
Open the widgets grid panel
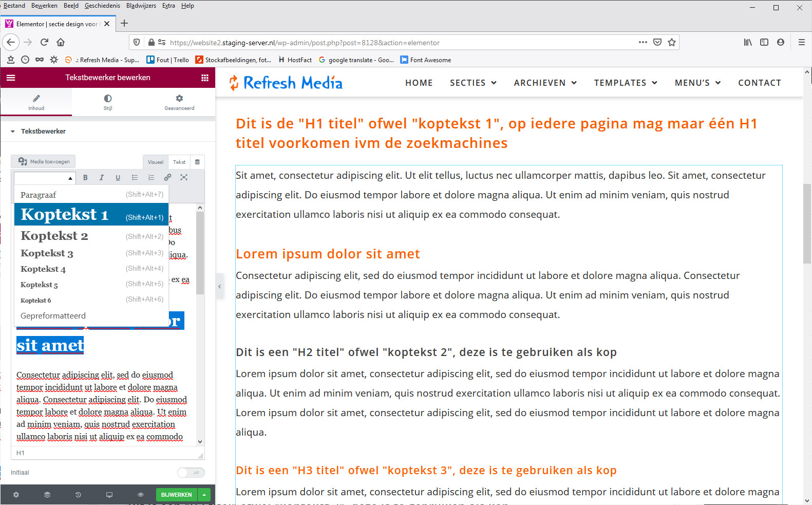tap(205, 78)
